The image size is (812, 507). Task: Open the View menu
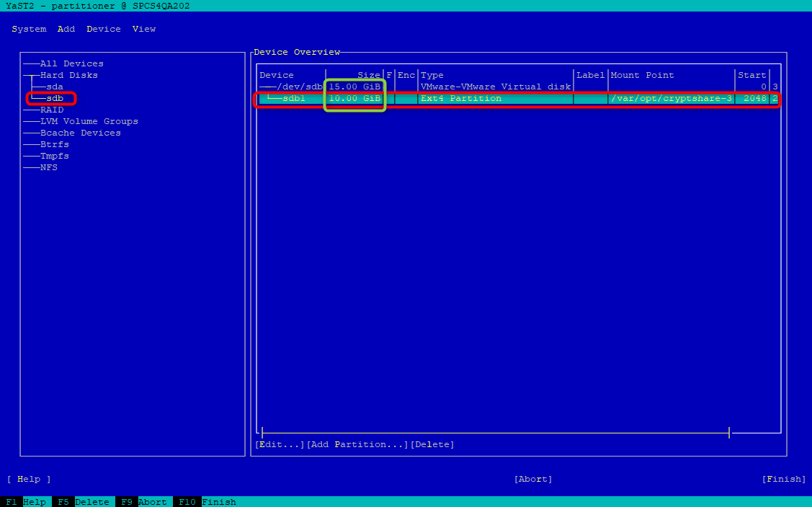pyautogui.click(x=144, y=29)
